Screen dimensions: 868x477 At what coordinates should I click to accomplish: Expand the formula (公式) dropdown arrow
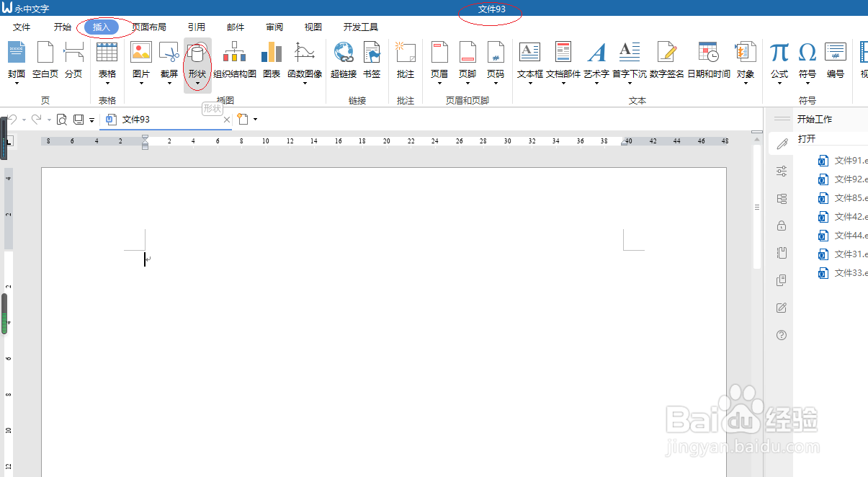(779, 84)
